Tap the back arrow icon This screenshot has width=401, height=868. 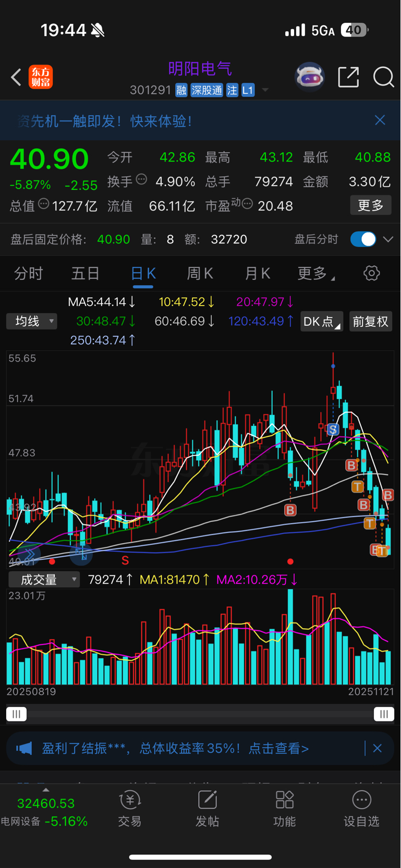tap(16, 77)
